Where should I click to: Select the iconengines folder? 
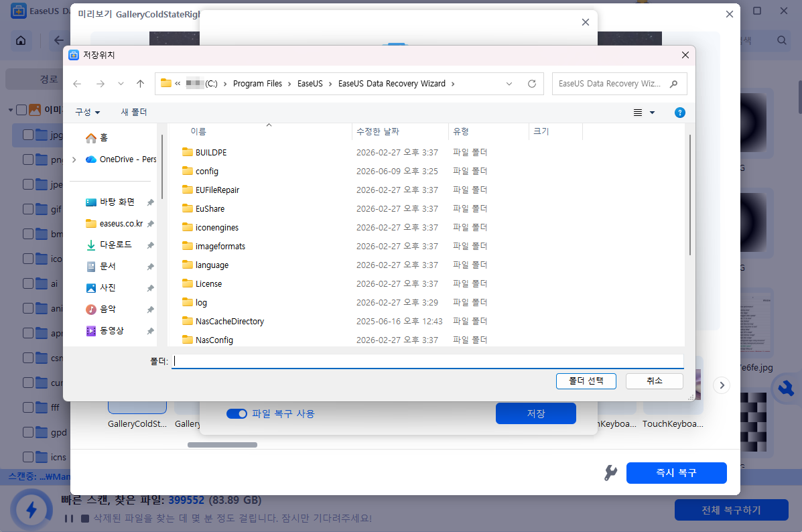click(210, 228)
